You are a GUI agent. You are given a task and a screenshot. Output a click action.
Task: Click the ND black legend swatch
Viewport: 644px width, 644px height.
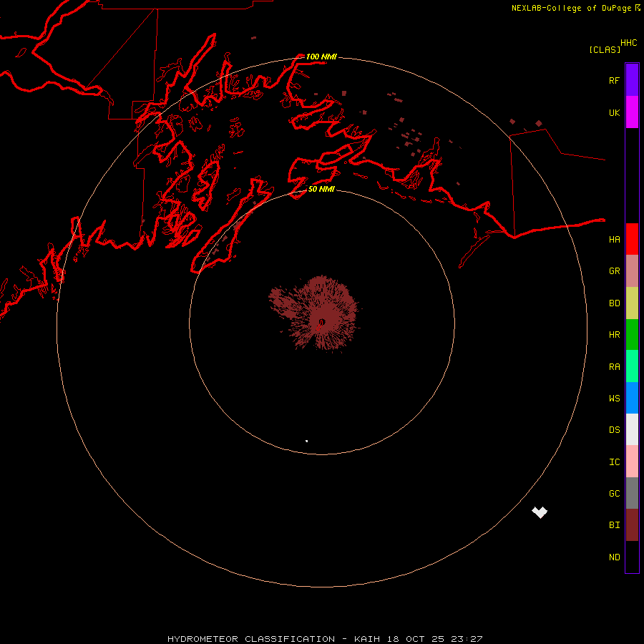632,557
